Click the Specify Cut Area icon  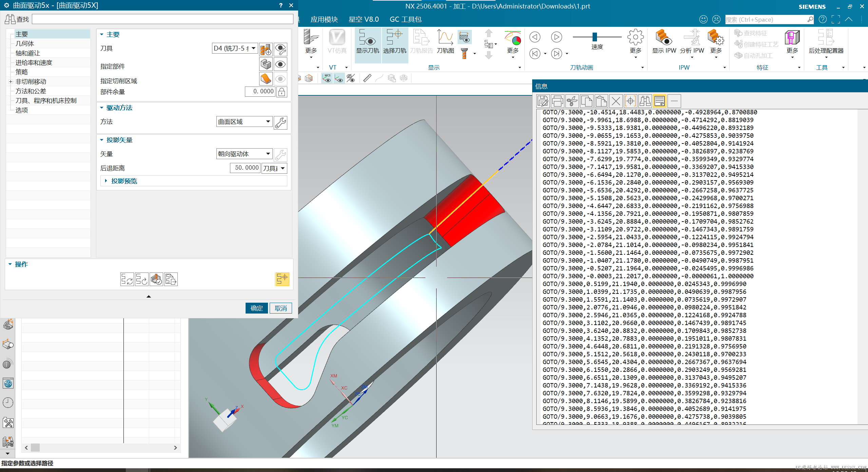click(x=266, y=79)
